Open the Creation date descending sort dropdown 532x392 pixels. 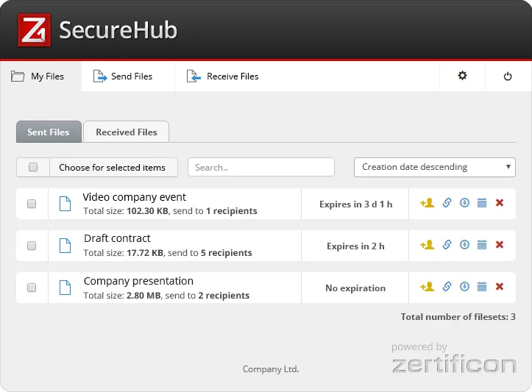tap(435, 167)
